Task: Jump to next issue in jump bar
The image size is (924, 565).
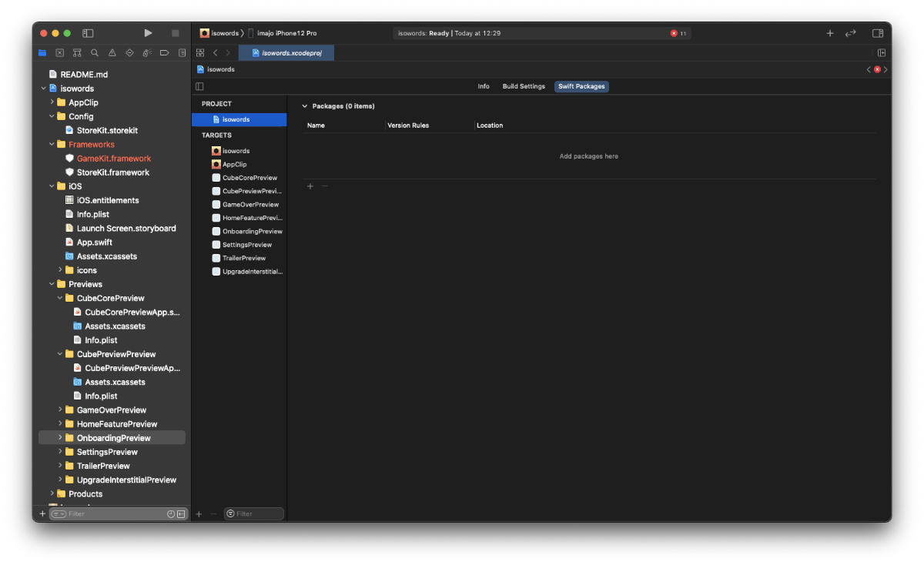Action: point(885,69)
